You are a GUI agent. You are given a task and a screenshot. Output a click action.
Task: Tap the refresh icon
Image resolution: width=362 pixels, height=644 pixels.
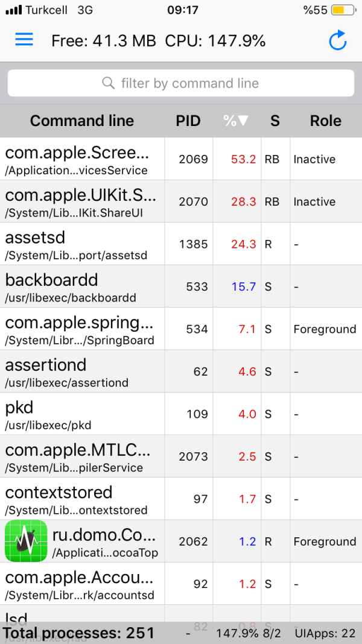(x=338, y=39)
